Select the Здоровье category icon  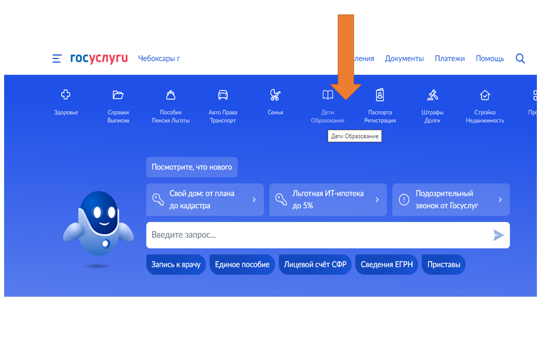click(x=65, y=94)
